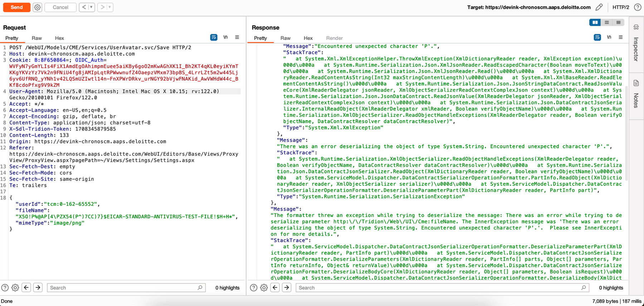Click the POST request line
Screen dimensions: 644x306
pyautogui.click(x=100, y=48)
